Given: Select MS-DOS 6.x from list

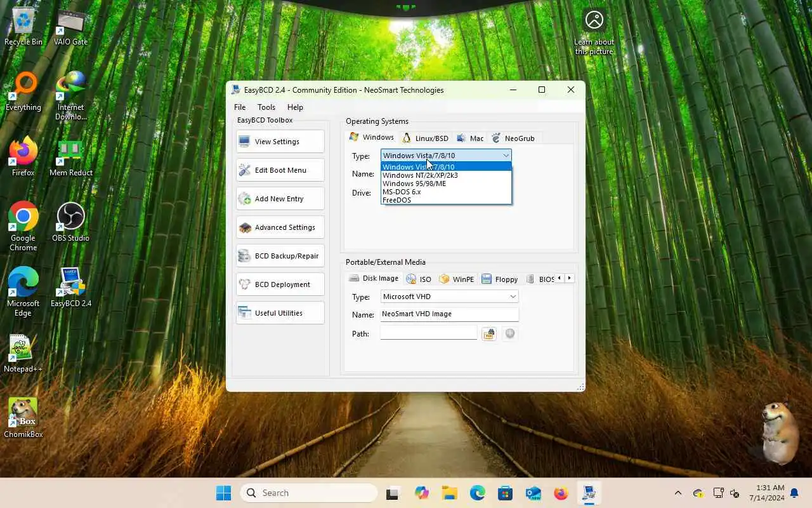Looking at the screenshot, I should [446, 192].
